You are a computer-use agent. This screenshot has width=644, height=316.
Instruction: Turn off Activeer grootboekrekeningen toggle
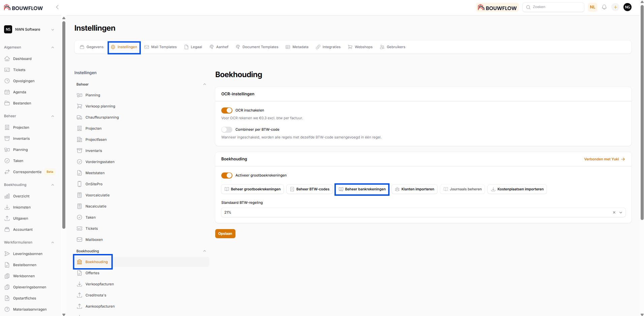tap(227, 176)
